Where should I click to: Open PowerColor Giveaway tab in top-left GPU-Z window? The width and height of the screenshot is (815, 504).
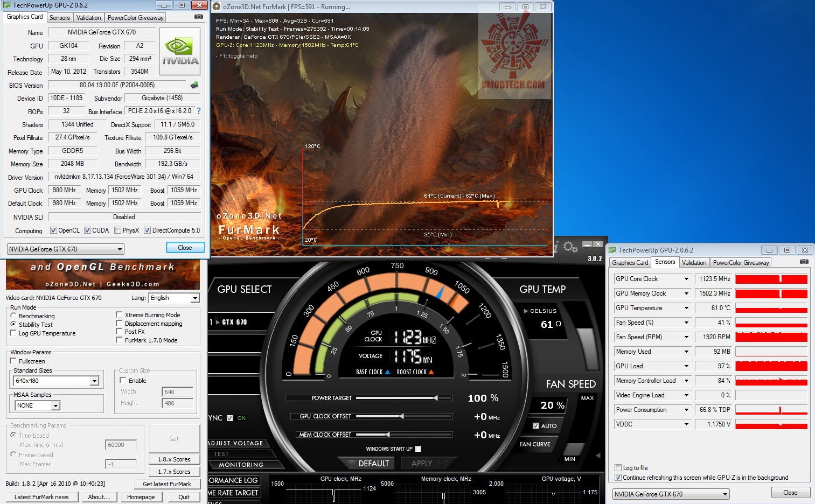point(135,18)
